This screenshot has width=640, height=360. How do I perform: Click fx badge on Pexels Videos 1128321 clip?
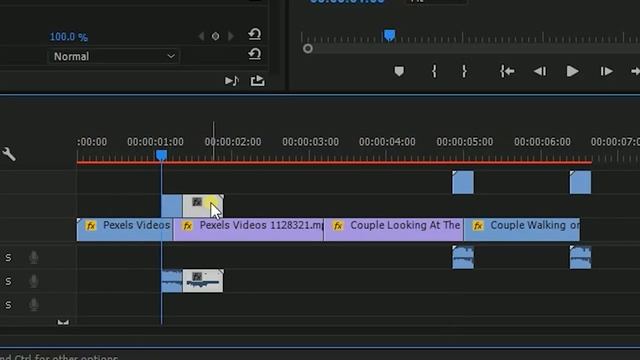click(187, 226)
